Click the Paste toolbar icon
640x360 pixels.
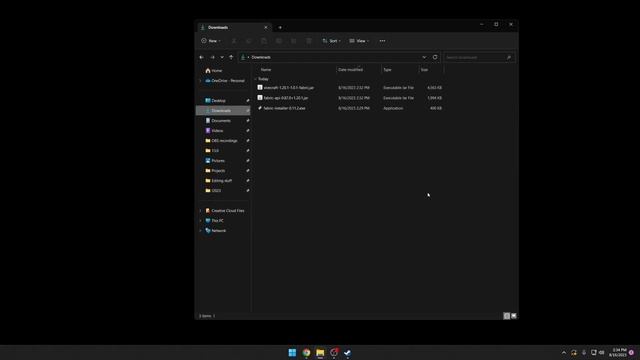[264, 41]
